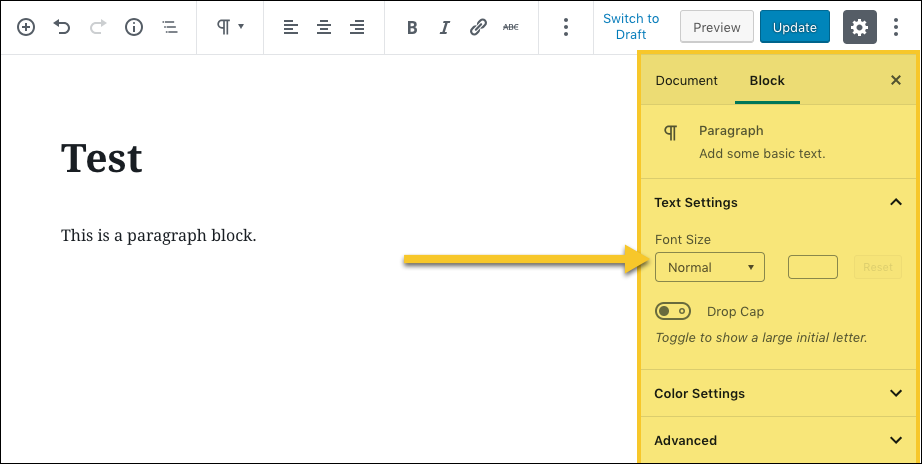Expand the Color Settings panel
The width and height of the screenshot is (922, 464).
coord(779,393)
